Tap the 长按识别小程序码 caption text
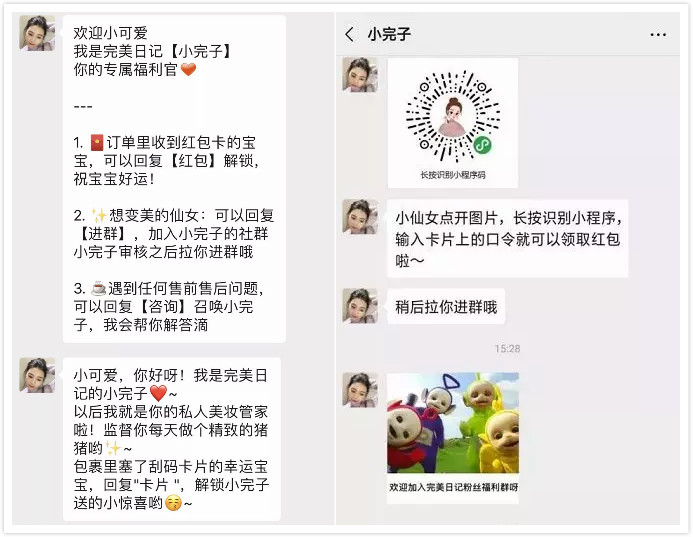 [x=453, y=175]
